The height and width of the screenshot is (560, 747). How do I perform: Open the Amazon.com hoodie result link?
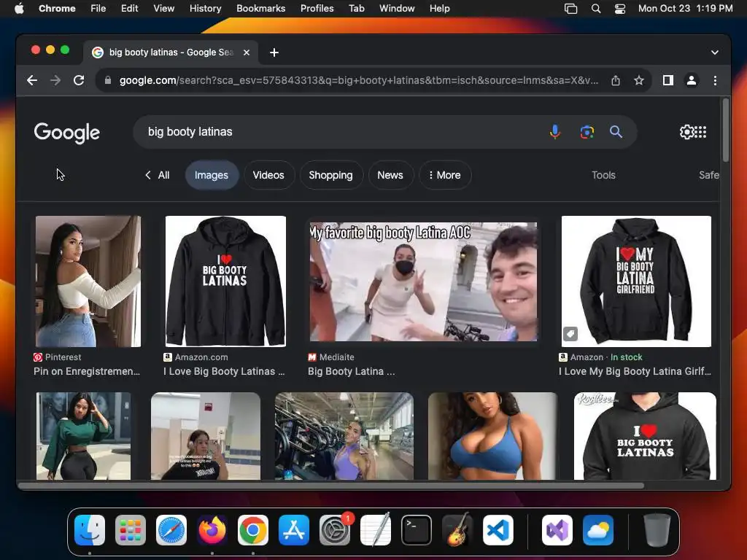click(x=224, y=371)
